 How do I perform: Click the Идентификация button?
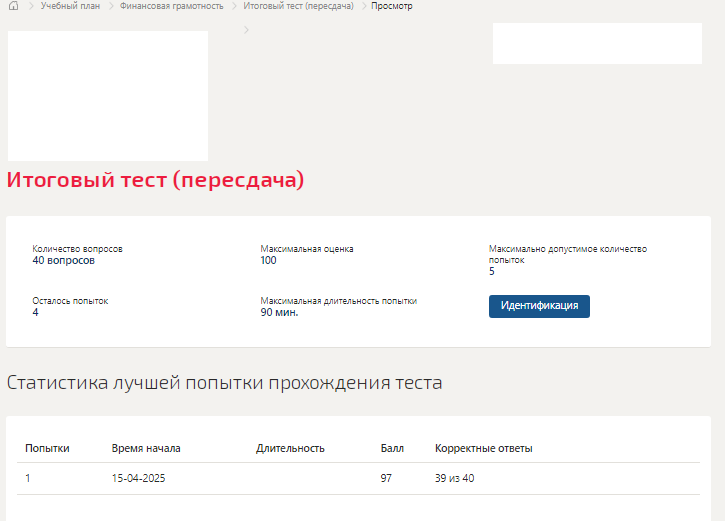539,306
